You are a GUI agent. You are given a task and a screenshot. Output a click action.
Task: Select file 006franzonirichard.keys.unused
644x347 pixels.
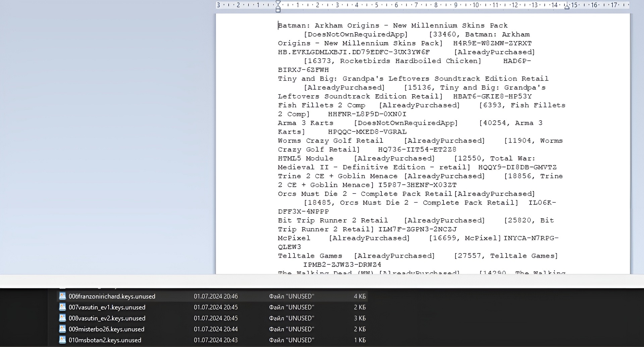coord(112,296)
